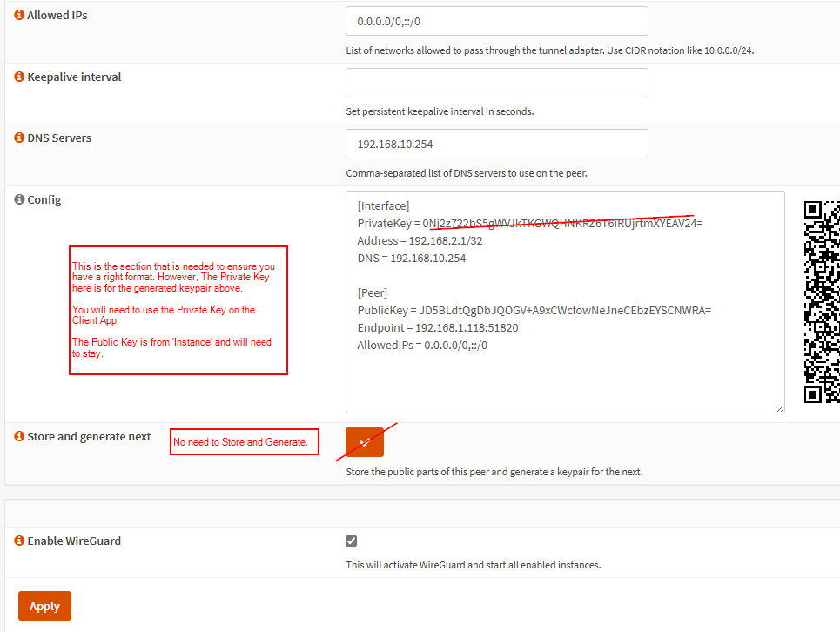The height and width of the screenshot is (632, 840).
Task: Click the Apply button
Action: 44,606
